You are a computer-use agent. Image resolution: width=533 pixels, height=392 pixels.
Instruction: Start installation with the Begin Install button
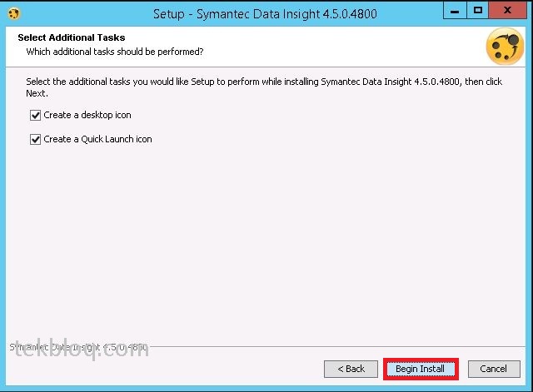421,369
